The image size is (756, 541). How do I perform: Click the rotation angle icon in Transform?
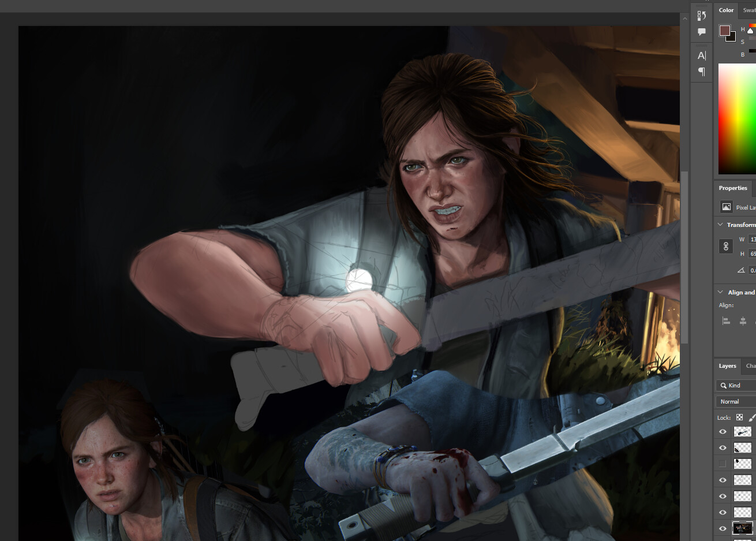[x=741, y=270]
